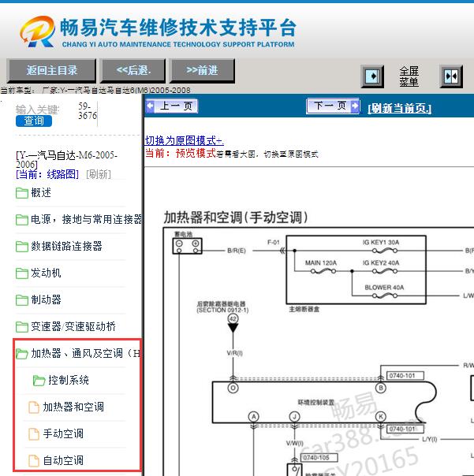Open the 加热器和空调 document
Viewport: 474px width, 476px height.
[73, 407]
